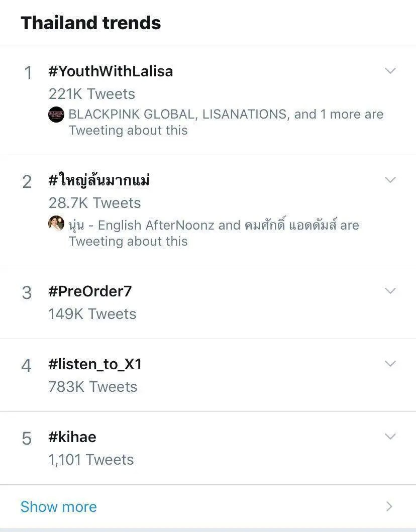Viewport: 416px width, 532px height.
Task: Click the 1,101 Tweets count
Action: (91, 460)
